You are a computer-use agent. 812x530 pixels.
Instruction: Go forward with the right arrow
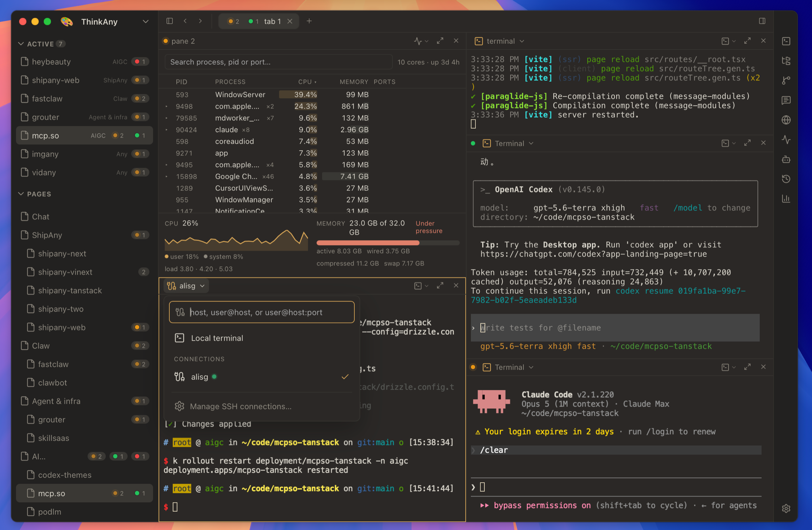pyautogui.click(x=200, y=21)
